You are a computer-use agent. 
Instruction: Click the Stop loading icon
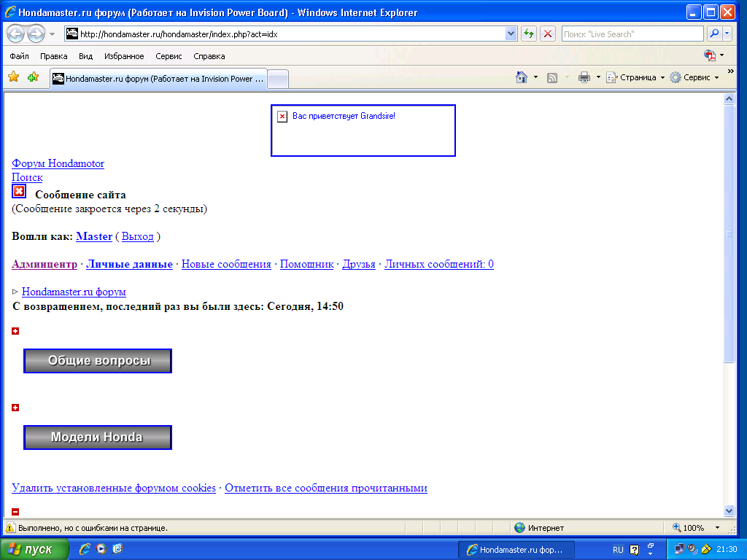tap(547, 34)
